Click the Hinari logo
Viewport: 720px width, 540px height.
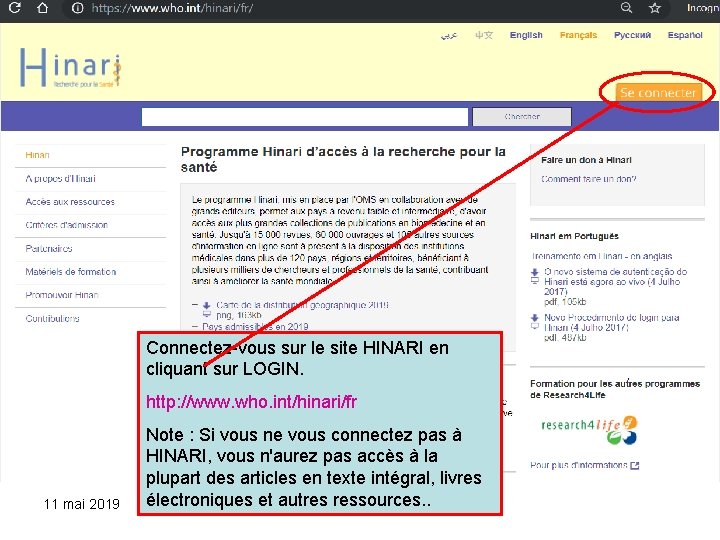pos(71,68)
